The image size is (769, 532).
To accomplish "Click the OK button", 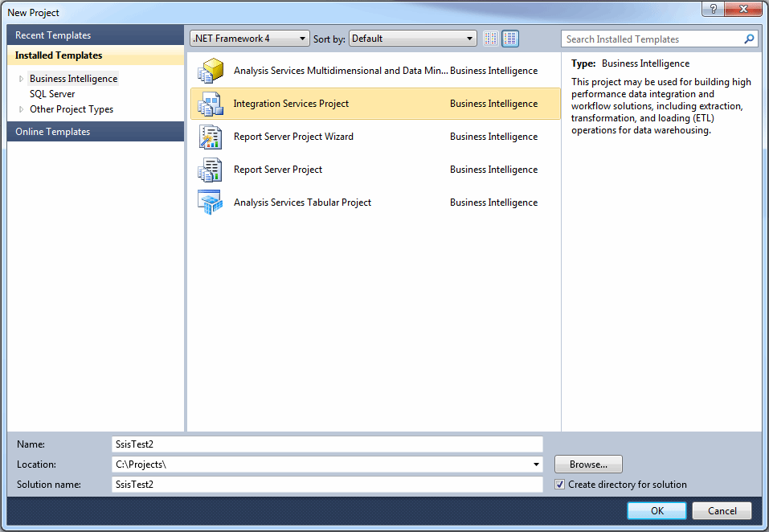I will click(x=656, y=510).
